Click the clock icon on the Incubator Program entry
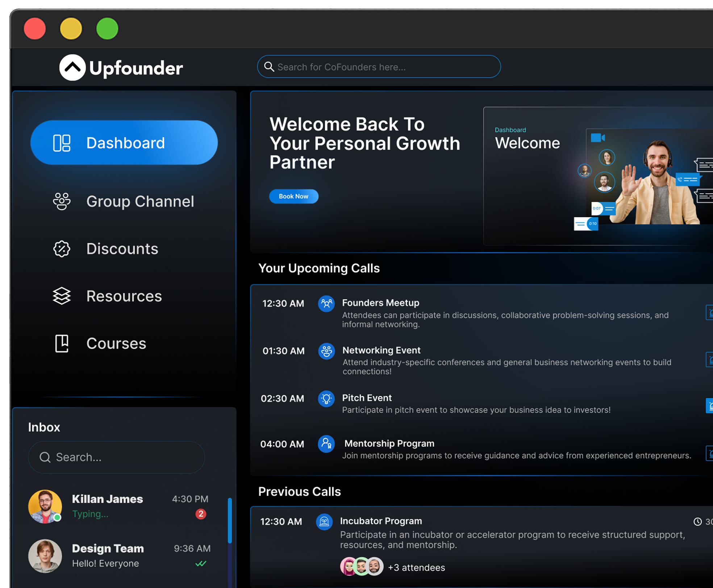713x588 pixels. coord(698,522)
